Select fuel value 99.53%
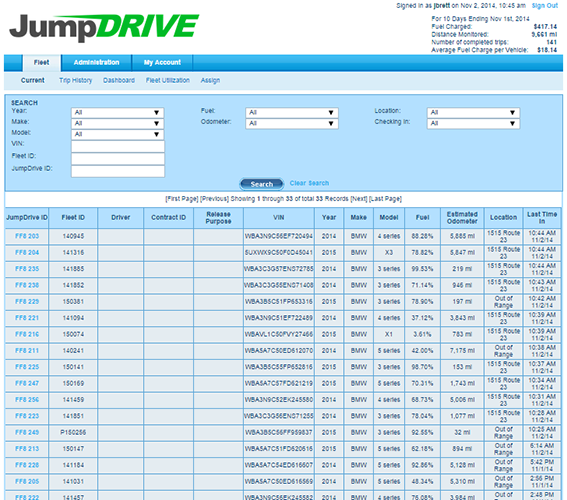 coord(422,269)
